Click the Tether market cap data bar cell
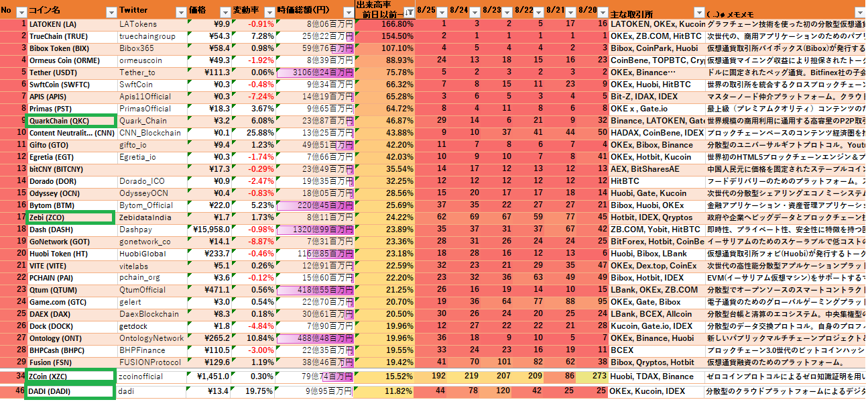The image size is (868, 404). tap(315, 72)
